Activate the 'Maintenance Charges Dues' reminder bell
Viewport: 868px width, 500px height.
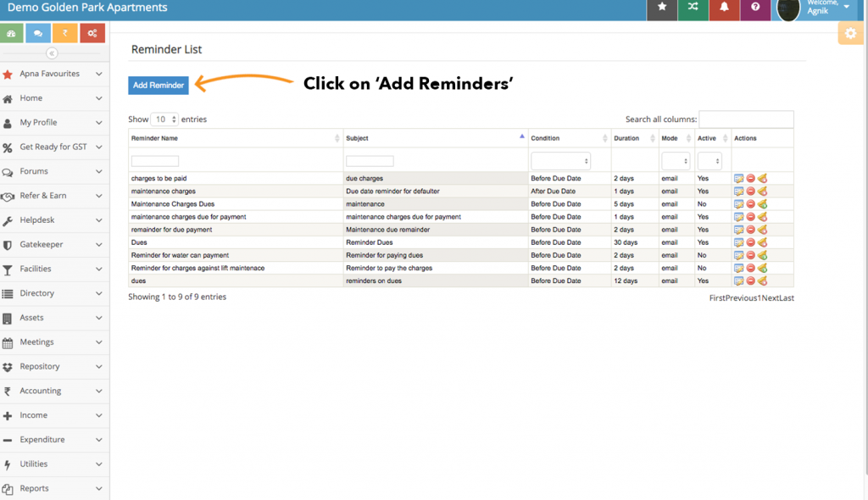763,203
